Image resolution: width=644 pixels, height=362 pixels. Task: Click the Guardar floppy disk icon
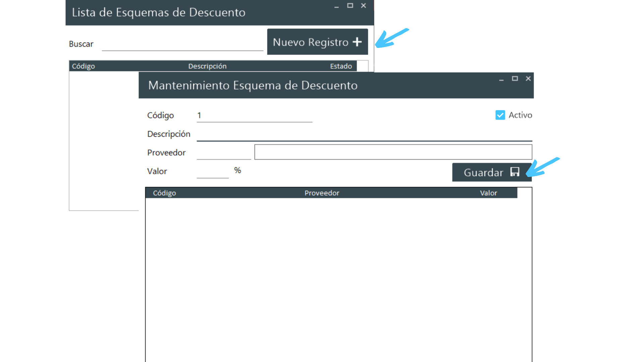[x=515, y=172]
